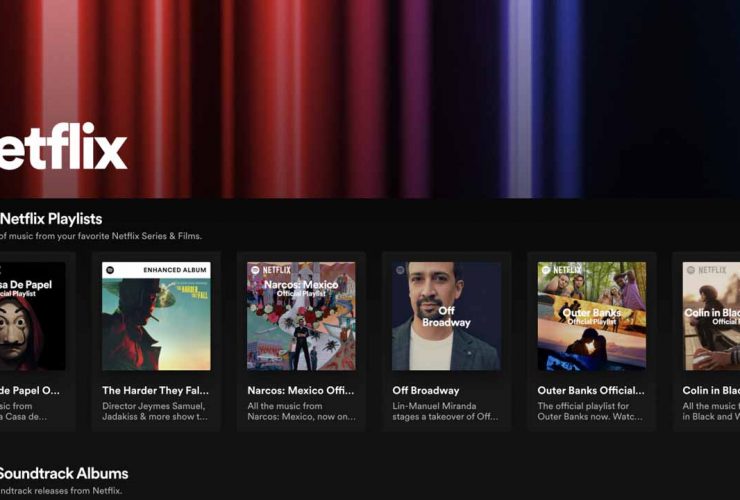Screen dimensions: 740x500
Task: Click subtitle 'music from your favorite Netflix Series & Films'
Action: tap(105, 236)
